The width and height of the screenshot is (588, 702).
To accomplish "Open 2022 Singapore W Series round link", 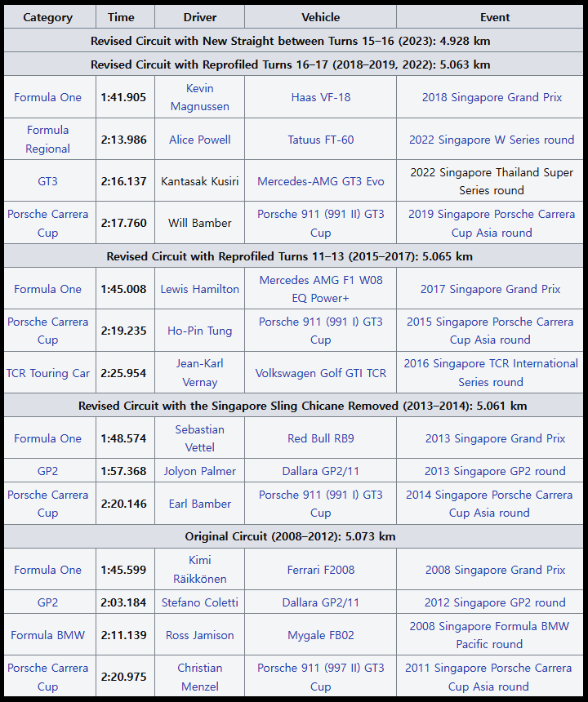I will [492, 140].
